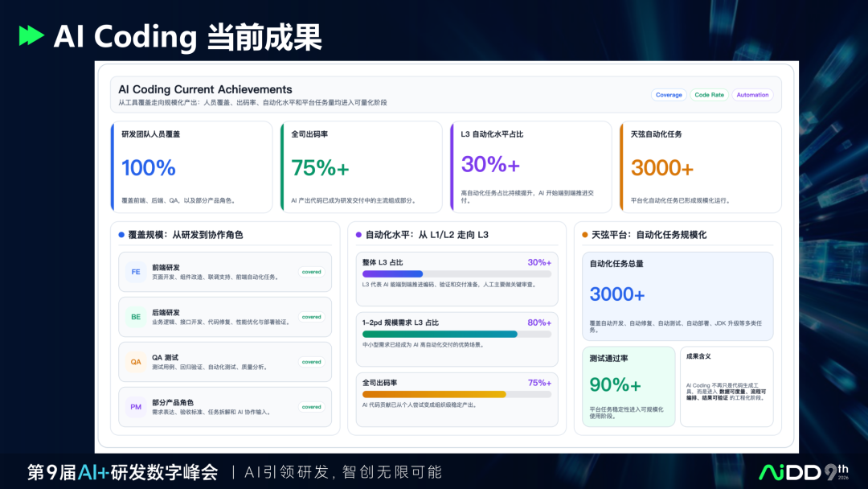Click the 成果含义 card
868x489 pixels.
pyautogui.click(x=727, y=387)
